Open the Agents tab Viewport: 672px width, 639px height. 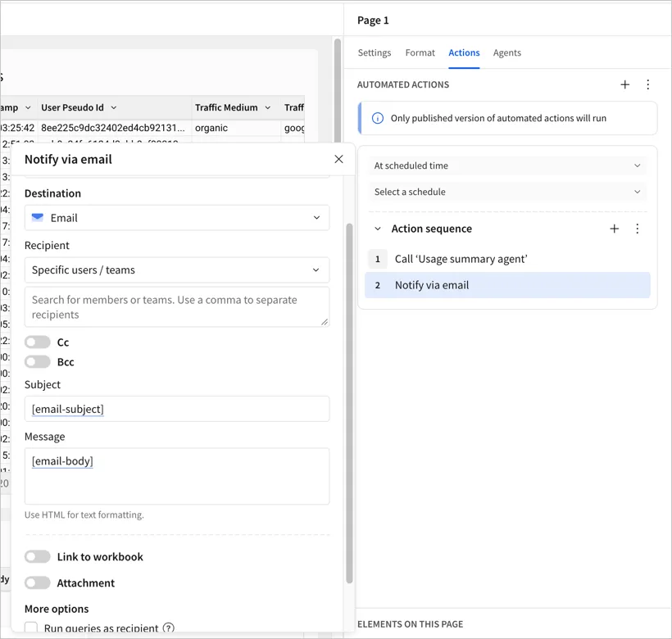[507, 52]
